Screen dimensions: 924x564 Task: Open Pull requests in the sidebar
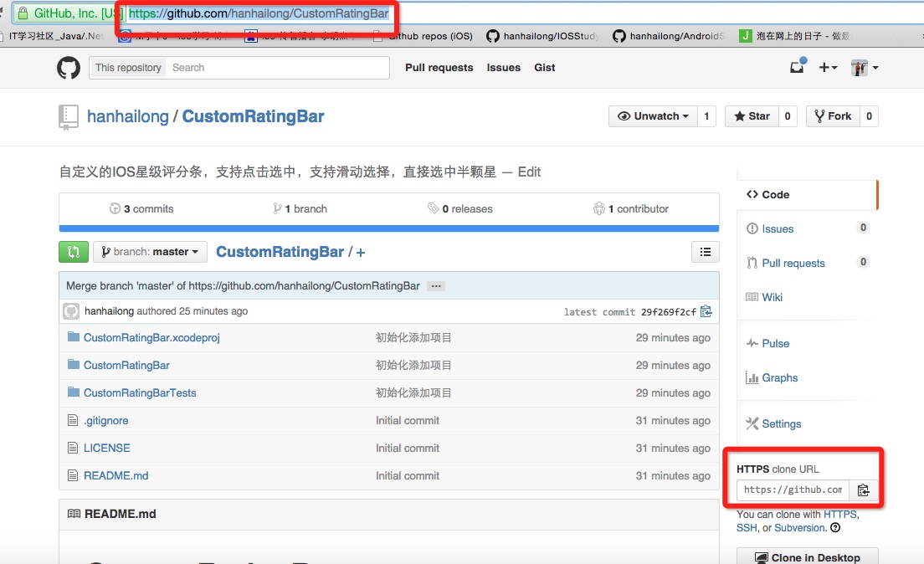pos(786,263)
